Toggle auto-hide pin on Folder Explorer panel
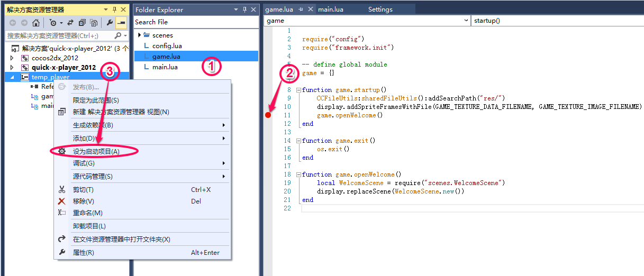The width and height of the screenshot is (644, 276). [x=244, y=10]
